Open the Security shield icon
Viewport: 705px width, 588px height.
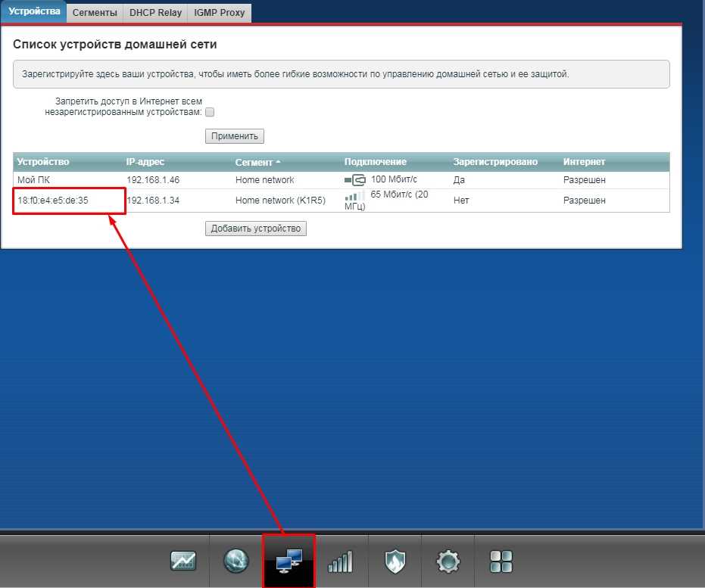click(x=395, y=561)
